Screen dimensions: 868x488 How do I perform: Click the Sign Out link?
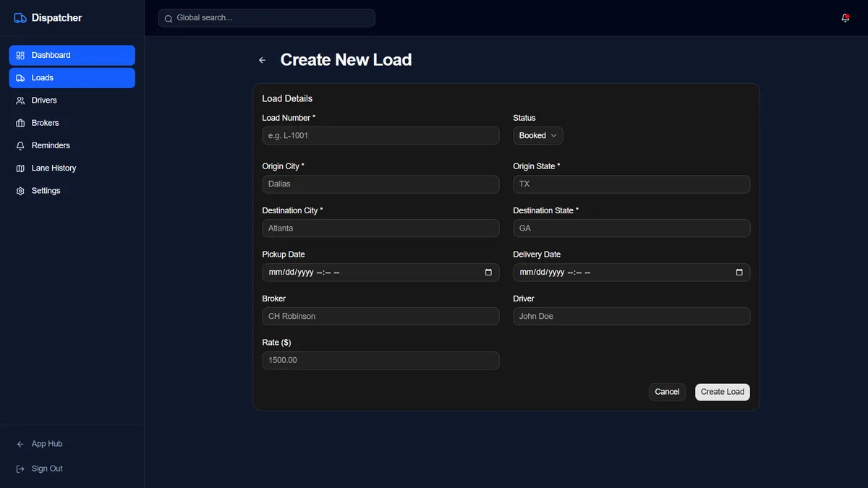click(72, 468)
